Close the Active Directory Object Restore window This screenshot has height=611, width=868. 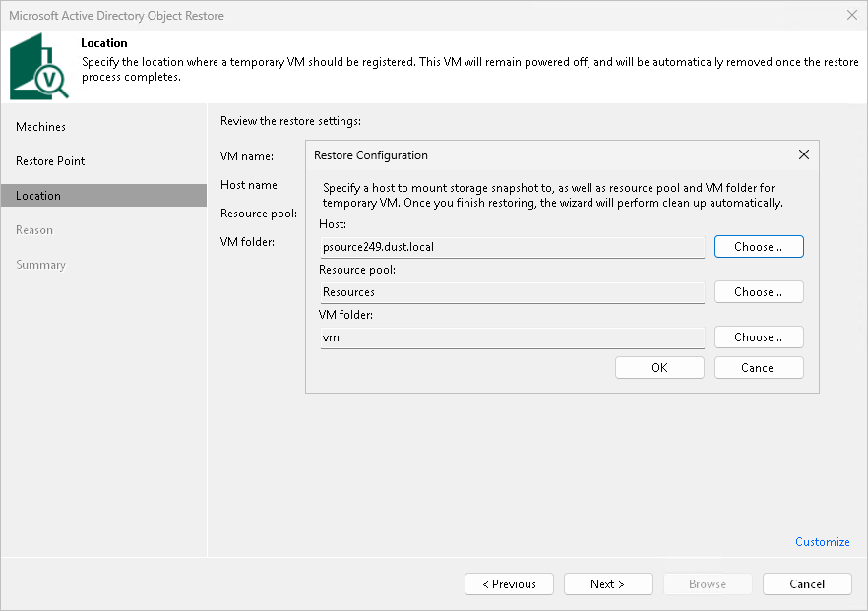click(852, 15)
